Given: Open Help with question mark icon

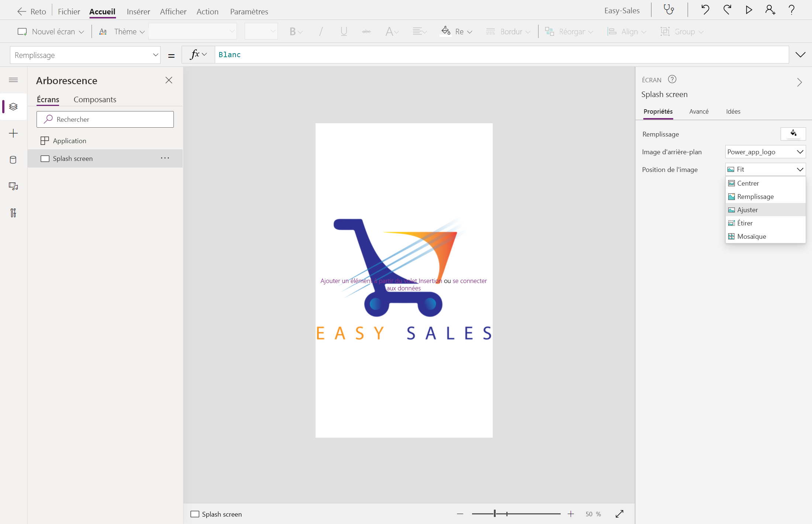Looking at the screenshot, I should (792, 10).
